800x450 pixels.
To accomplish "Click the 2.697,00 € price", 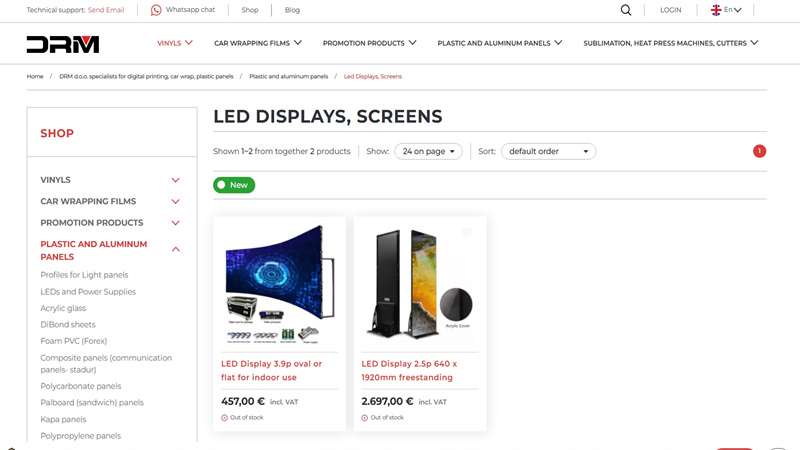I will [387, 402].
